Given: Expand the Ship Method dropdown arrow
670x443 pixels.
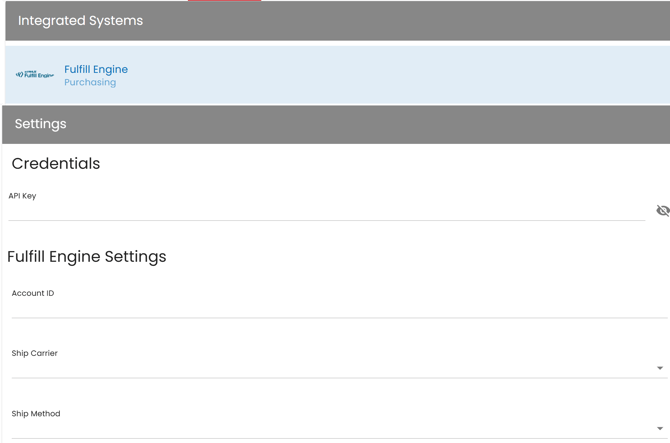Looking at the screenshot, I should pyautogui.click(x=660, y=428).
